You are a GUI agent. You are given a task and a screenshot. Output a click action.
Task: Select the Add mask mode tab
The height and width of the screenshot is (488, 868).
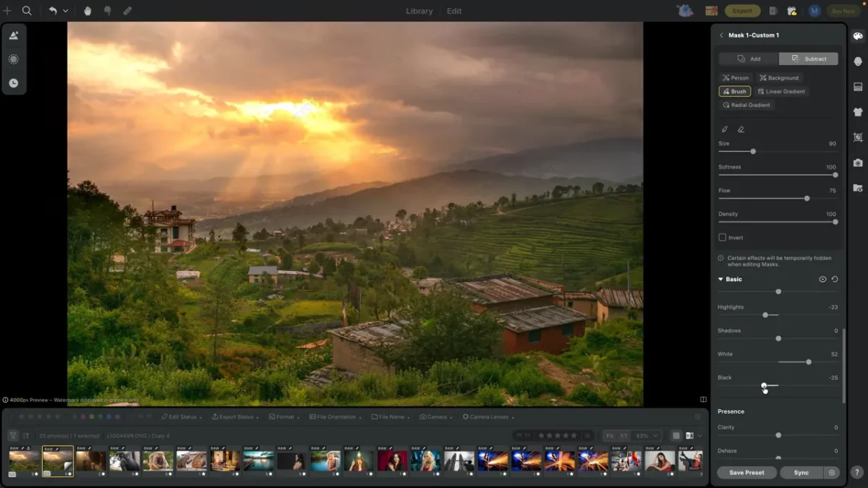[x=749, y=59]
